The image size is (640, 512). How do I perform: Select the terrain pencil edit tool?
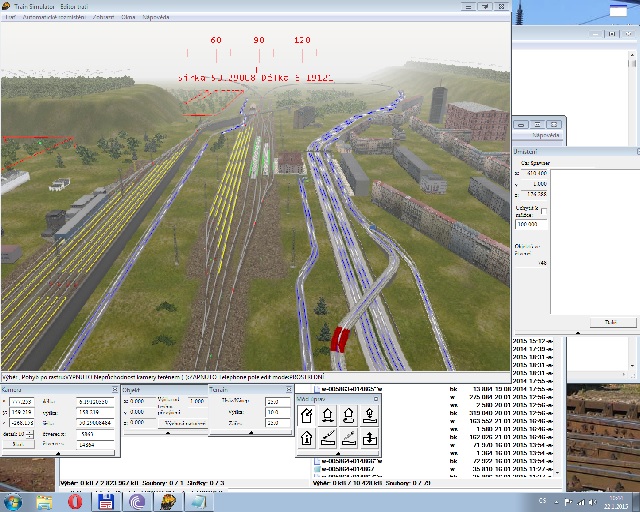point(328,438)
